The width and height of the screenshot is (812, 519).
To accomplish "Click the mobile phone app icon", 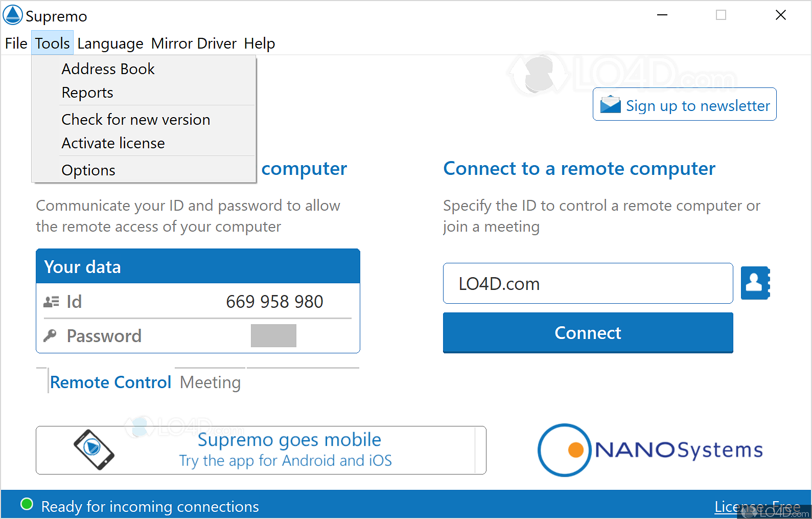I will (x=94, y=449).
